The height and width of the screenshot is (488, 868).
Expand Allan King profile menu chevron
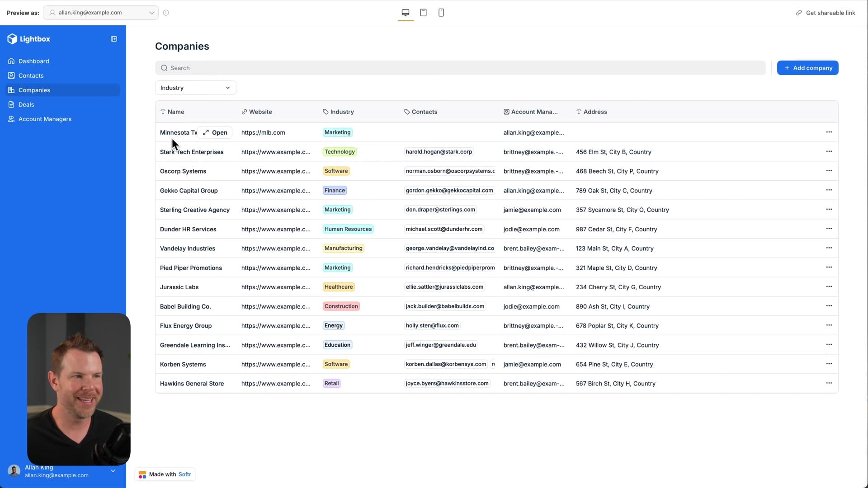113,471
